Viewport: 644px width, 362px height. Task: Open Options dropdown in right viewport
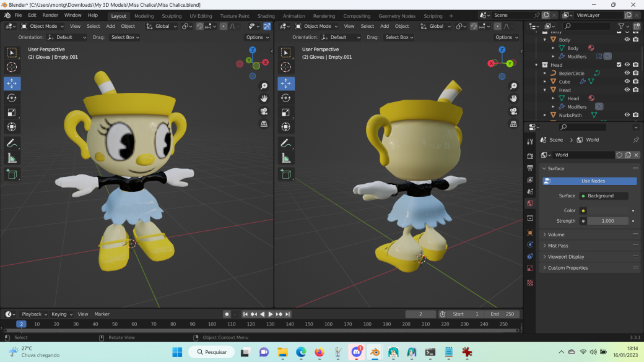point(507,37)
